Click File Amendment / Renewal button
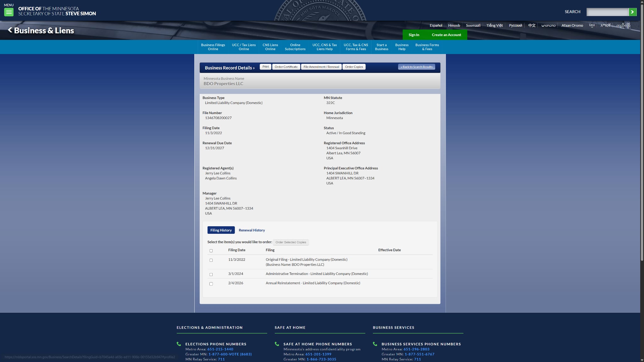 click(x=321, y=67)
